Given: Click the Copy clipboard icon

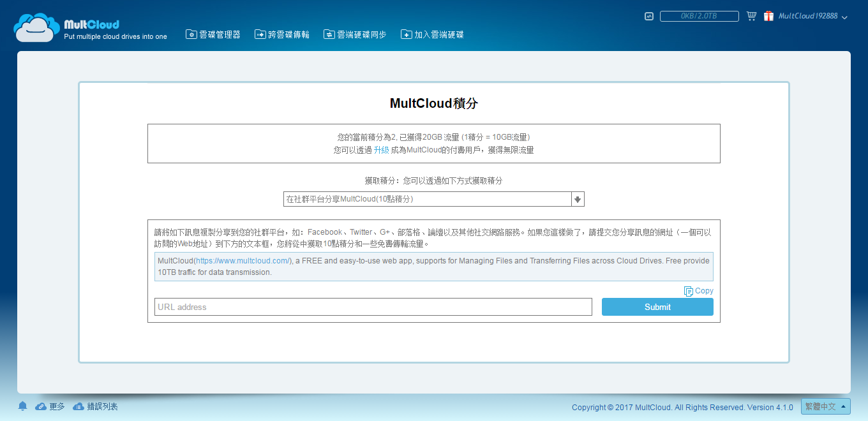Looking at the screenshot, I should 688,291.
